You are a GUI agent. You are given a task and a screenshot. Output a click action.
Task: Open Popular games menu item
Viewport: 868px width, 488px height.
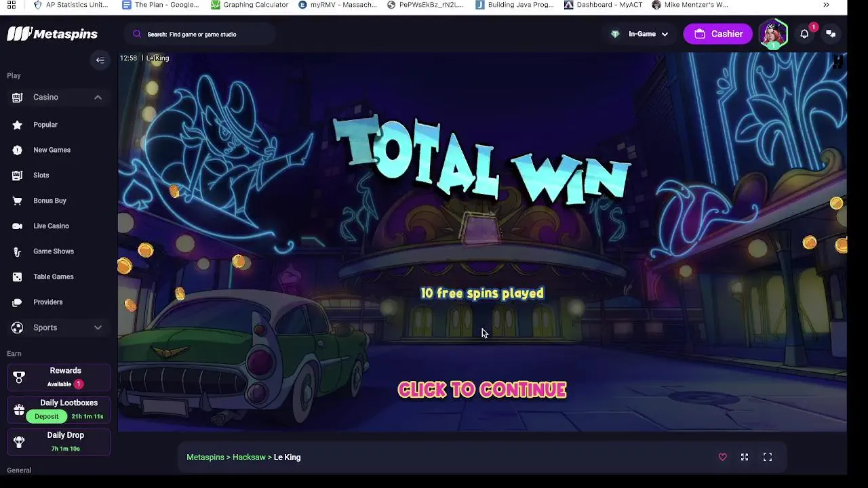(x=45, y=125)
